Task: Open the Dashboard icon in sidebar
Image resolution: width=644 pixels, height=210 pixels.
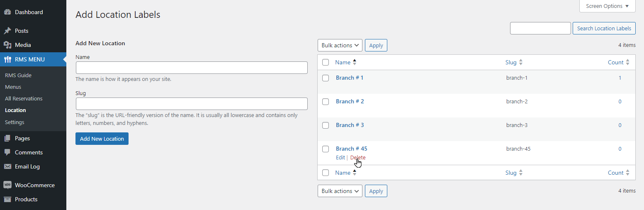Action: pos(7,12)
